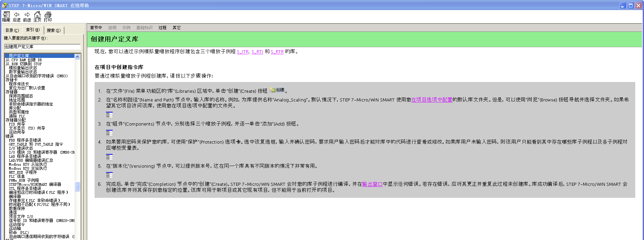Switch to the 目录 (Contents) tab
Image resolution: width=644 pixels, height=240 pixels.
12,30
